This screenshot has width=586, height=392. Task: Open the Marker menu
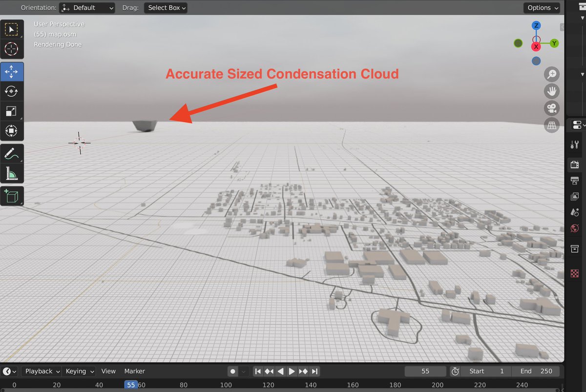point(134,371)
